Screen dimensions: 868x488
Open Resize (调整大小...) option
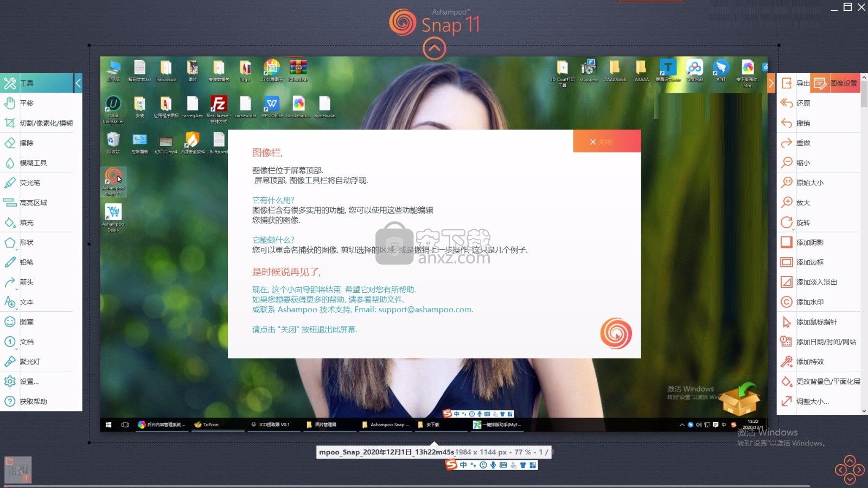[819, 402]
